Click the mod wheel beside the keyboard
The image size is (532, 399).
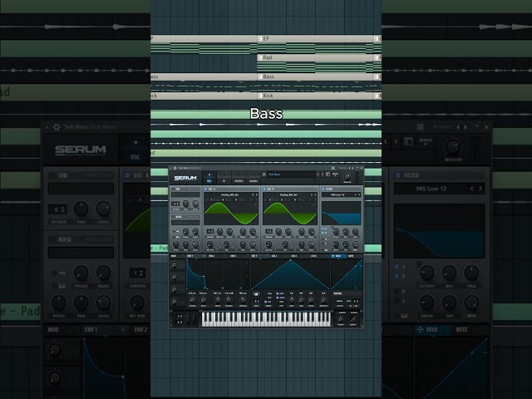pos(194,319)
